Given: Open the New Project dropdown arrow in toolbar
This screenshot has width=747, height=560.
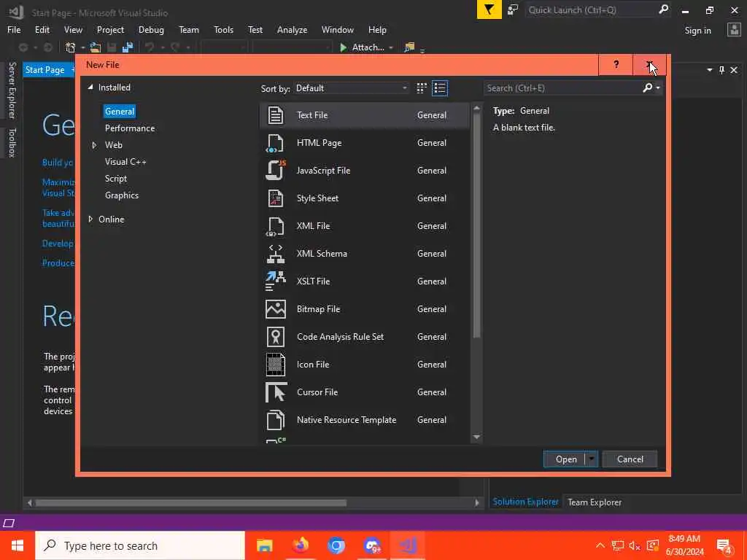Looking at the screenshot, I should coord(82,47).
